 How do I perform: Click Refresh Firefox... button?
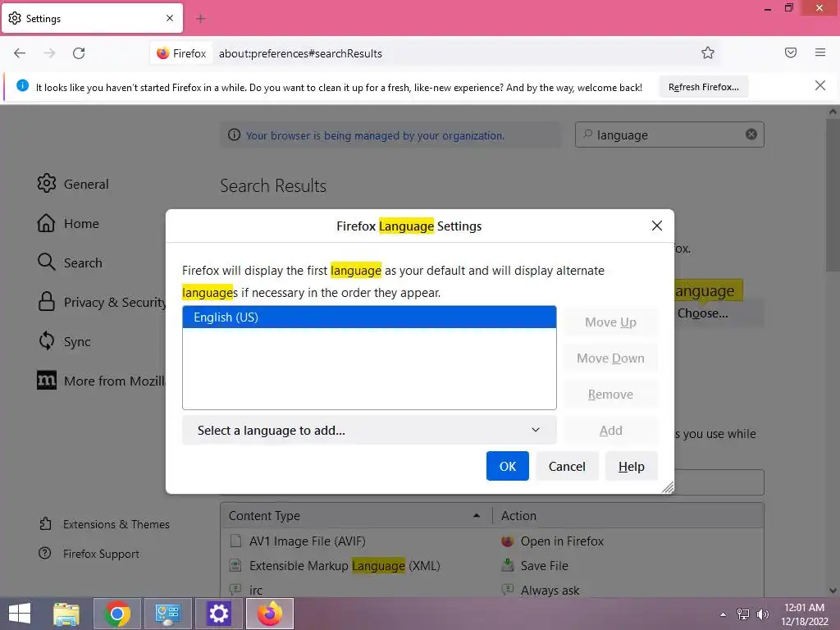703,87
